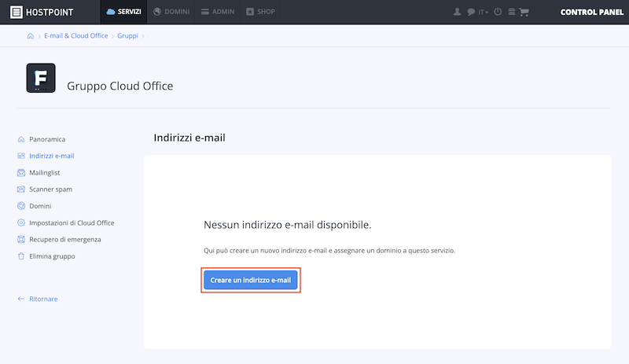The height and width of the screenshot is (364, 629).
Task: Follow the Gruppi breadcrumb link
Action: click(127, 35)
